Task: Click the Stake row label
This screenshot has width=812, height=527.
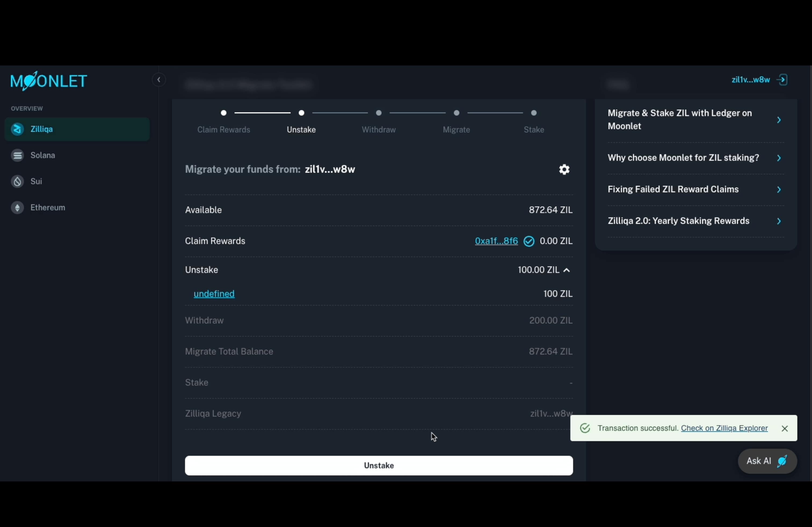Action: 197,382
